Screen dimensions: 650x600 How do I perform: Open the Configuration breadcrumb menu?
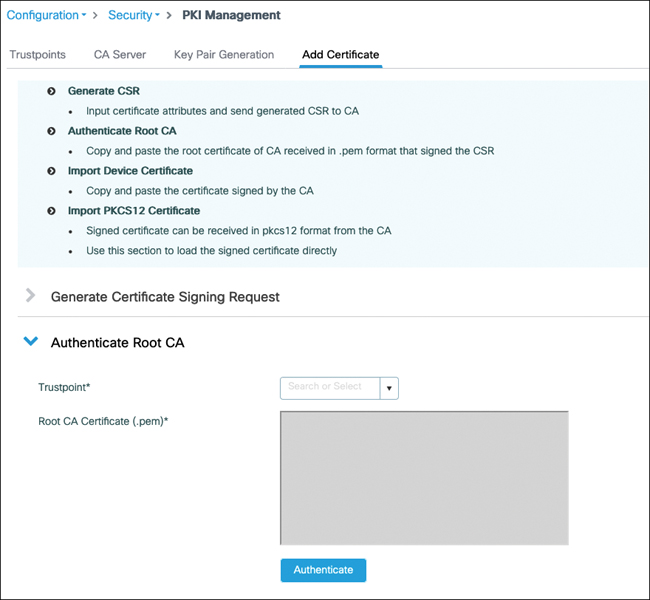46,15
